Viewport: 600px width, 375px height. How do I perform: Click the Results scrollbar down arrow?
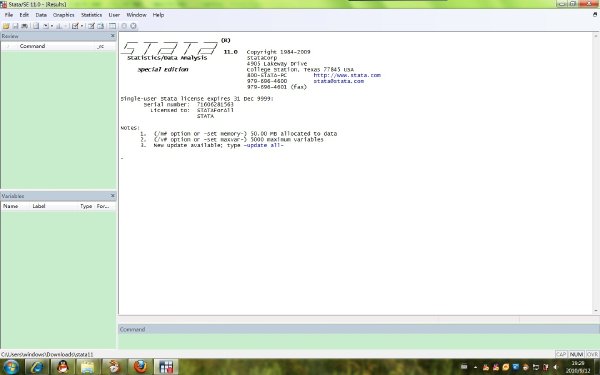596,311
